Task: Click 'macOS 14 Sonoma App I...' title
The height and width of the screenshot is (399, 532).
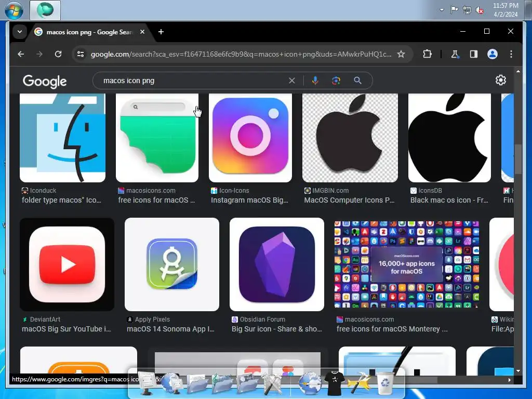Action: click(x=170, y=329)
